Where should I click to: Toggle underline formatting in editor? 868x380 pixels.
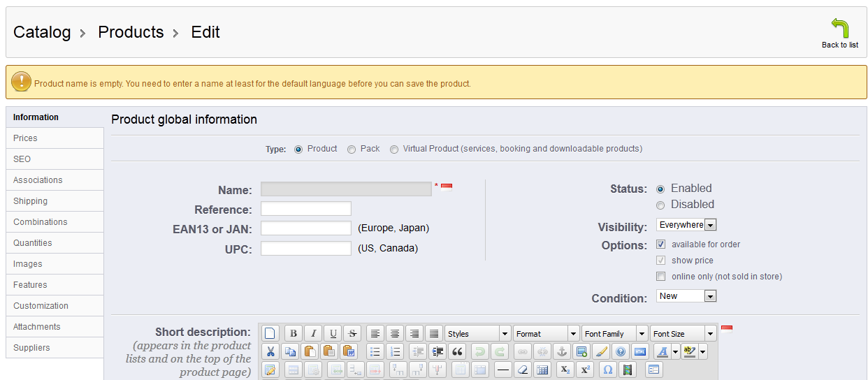tap(333, 333)
